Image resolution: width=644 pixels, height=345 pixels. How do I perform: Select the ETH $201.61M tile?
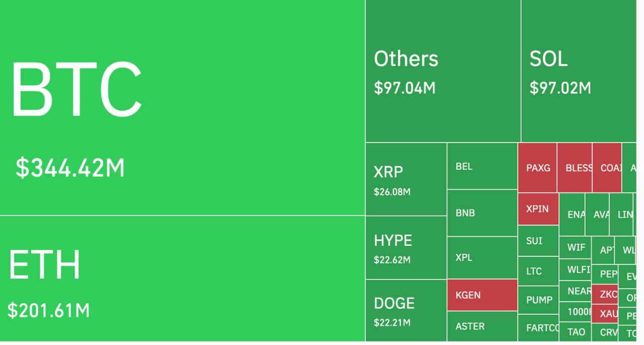pyautogui.click(x=182, y=279)
